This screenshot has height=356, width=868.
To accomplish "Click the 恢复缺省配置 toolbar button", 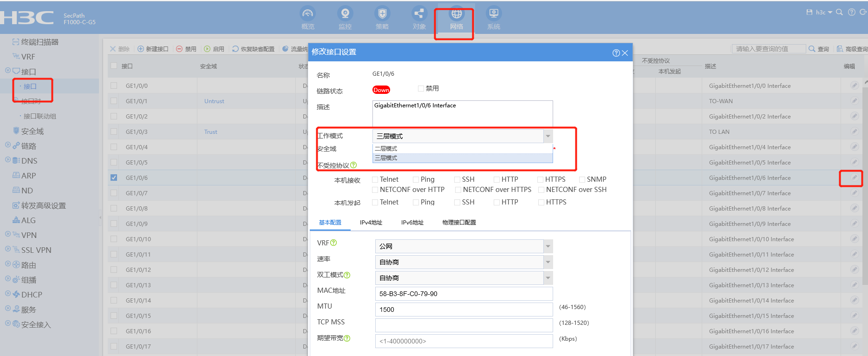I will coord(253,49).
